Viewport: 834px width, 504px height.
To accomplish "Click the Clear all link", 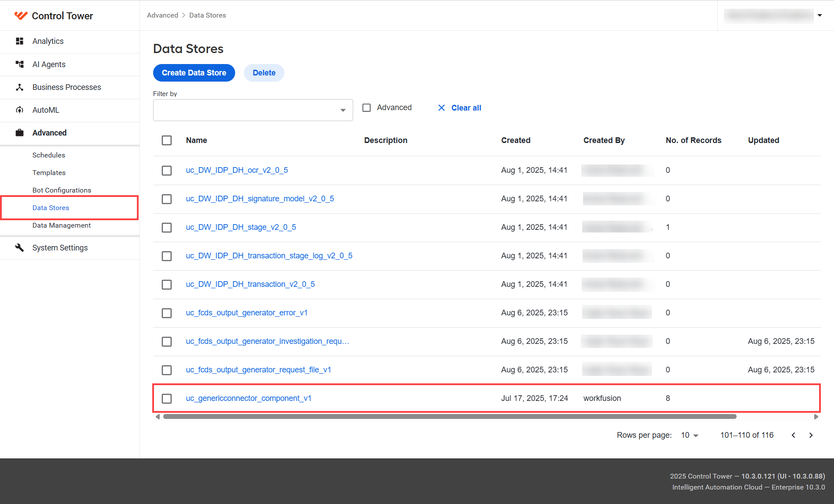I will tap(466, 108).
